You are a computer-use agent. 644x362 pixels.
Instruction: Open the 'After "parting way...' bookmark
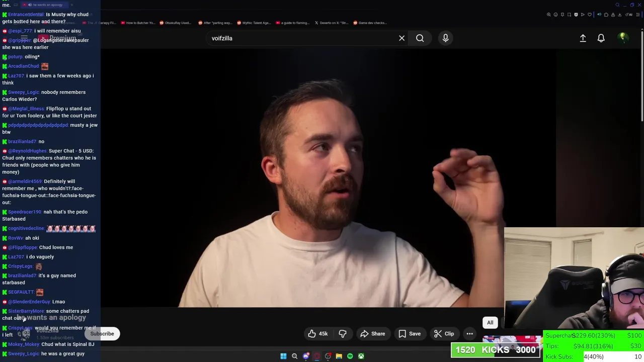[x=215, y=23]
